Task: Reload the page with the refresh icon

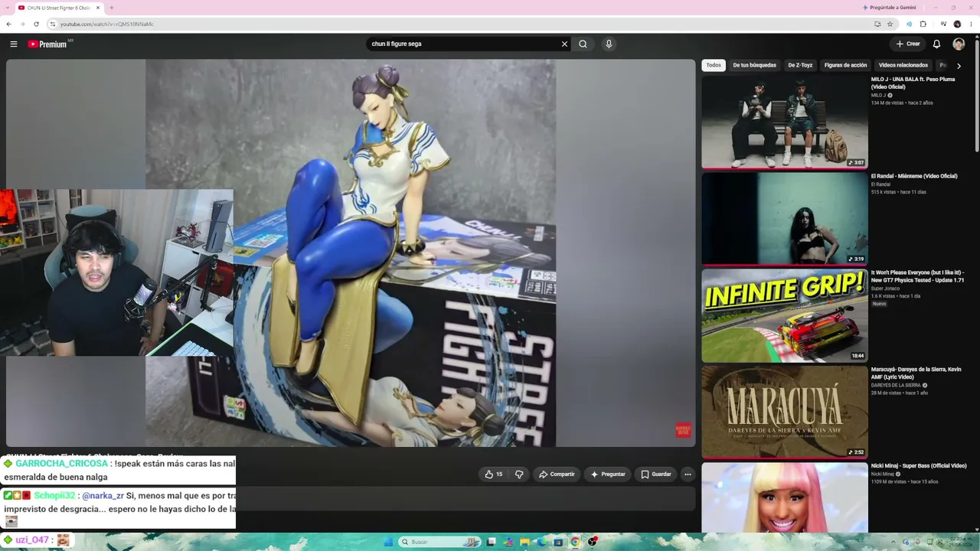Action: (x=36, y=24)
